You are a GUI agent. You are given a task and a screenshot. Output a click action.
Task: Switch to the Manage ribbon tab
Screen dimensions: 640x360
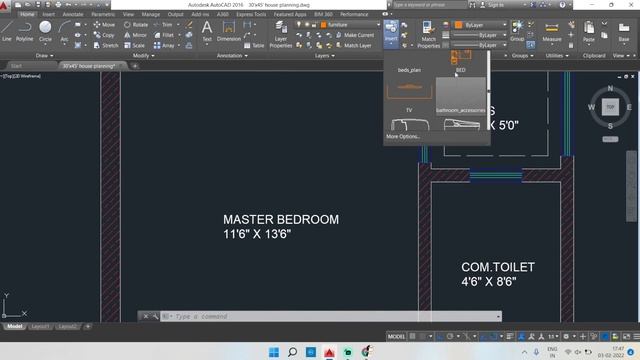tap(151, 14)
